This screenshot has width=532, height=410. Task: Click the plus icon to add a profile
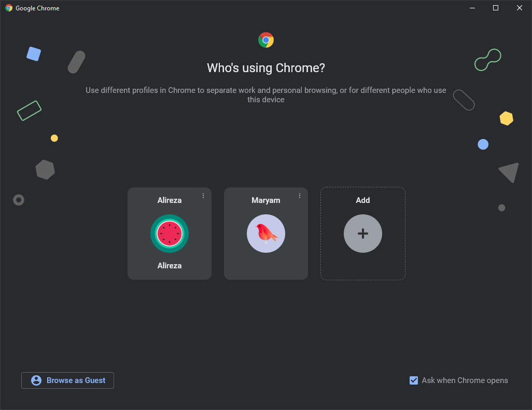(x=362, y=234)
